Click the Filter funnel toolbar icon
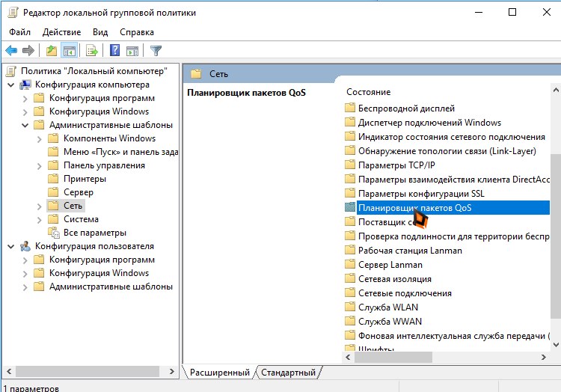561x392 pixels. pyautogui.click(x=156, y=50)
